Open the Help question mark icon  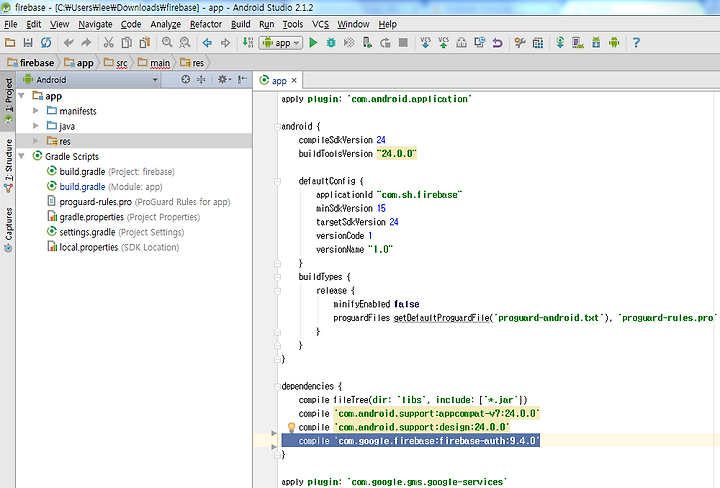pos(636,43)
